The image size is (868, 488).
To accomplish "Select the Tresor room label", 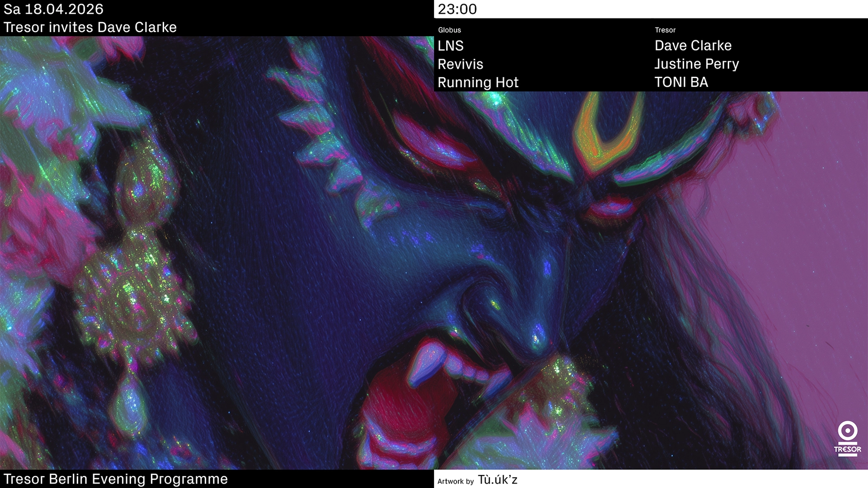I will [x=665, y=30].
